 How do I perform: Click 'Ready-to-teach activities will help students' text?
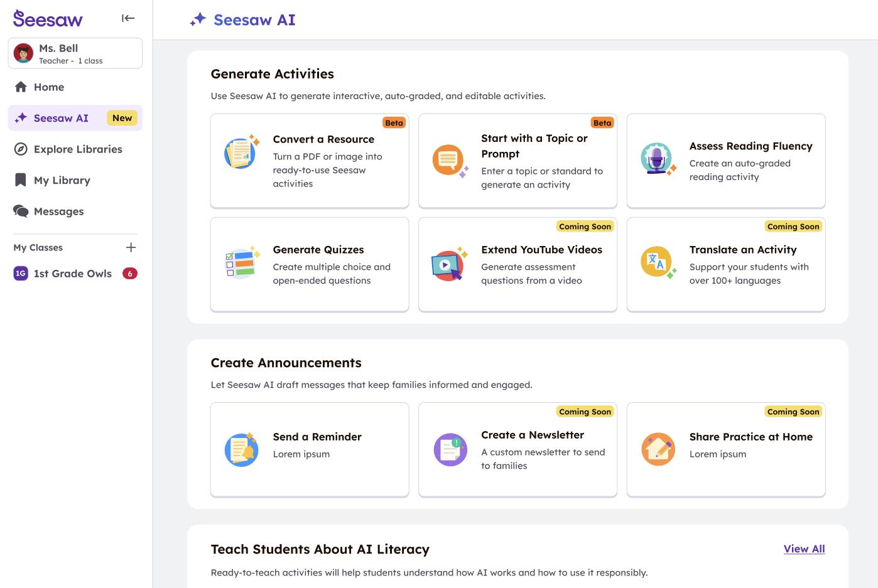430,572
